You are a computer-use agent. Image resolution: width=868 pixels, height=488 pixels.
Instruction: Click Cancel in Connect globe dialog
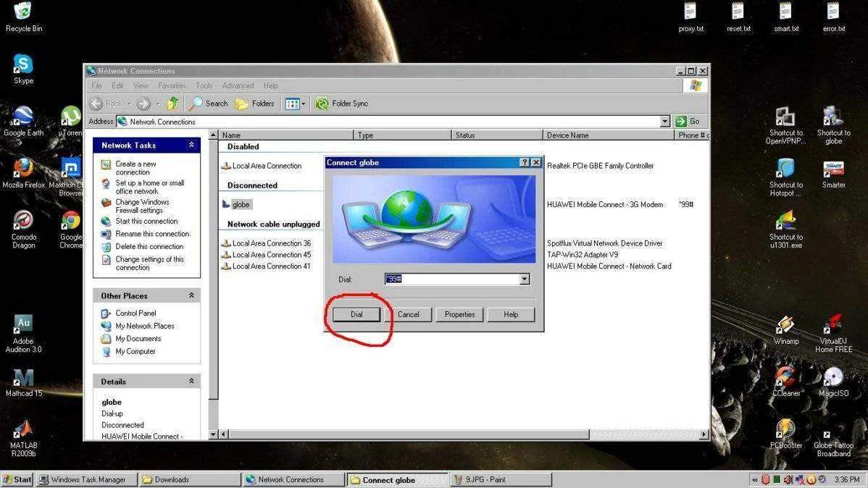[x=409, y=314]
